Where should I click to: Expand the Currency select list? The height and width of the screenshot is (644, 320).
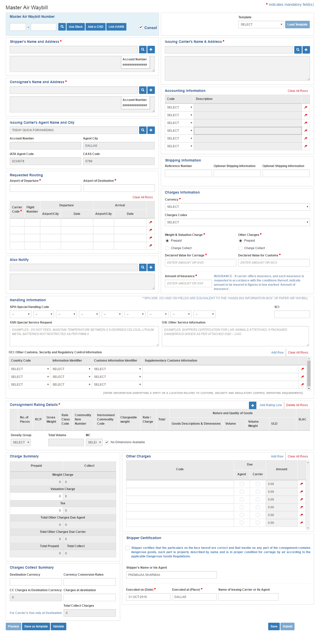(237, 207)
